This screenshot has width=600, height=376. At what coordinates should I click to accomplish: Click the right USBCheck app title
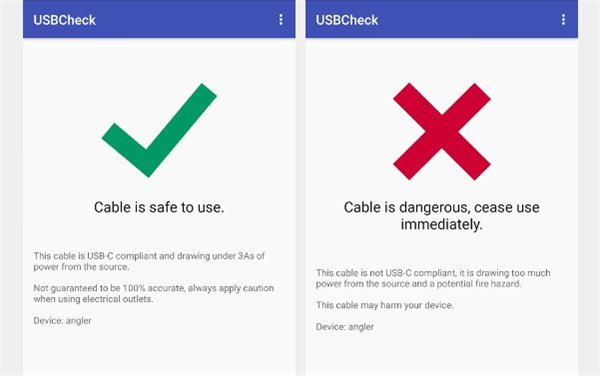[x=347, y=20]
